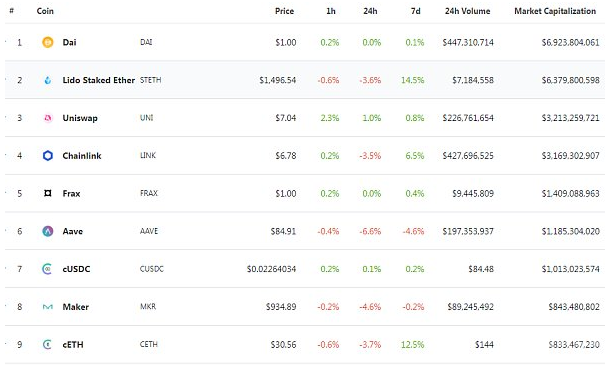Click the cETH coin icon
The width and height of the screenshot is (615, 365).
point(47,344)
